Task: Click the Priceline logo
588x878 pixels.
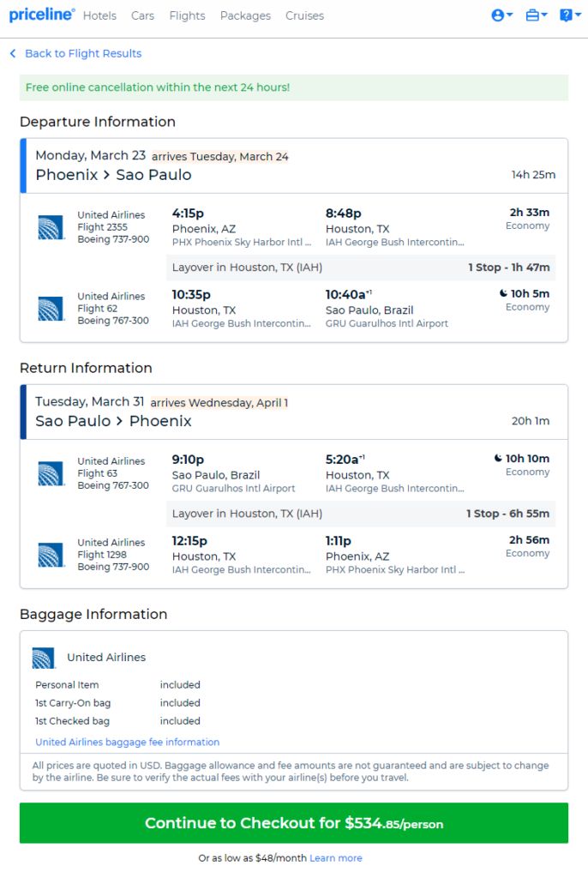Action: point(41,15)
